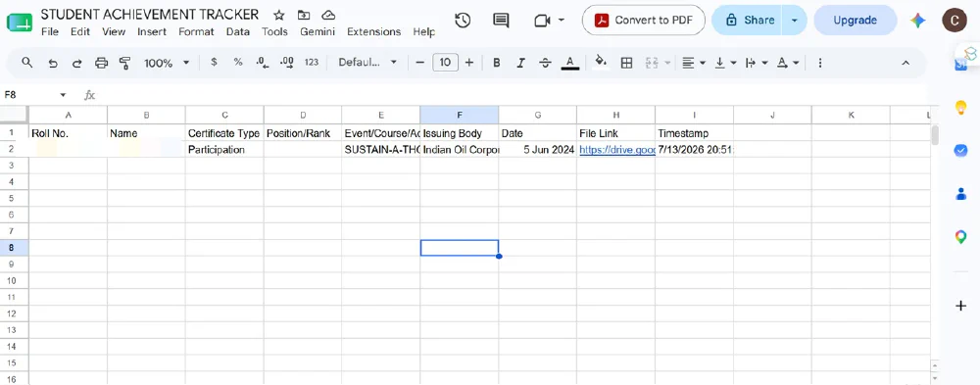
Task: Select the column F header
Action: (460, 115)
